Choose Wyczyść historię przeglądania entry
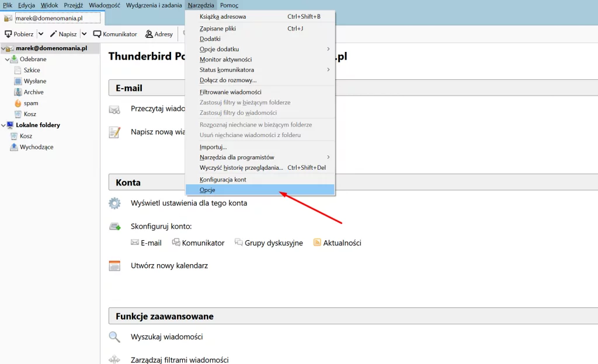 pyautogui.click(x=260, y=167)
